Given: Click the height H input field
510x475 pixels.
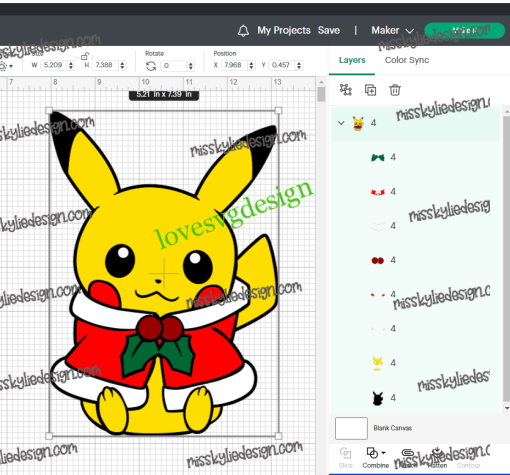Looking at the screenshot, I should 106,65.
